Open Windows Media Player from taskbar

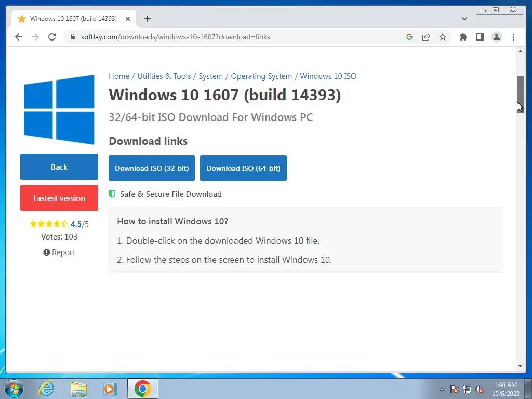tap(110, 389)
